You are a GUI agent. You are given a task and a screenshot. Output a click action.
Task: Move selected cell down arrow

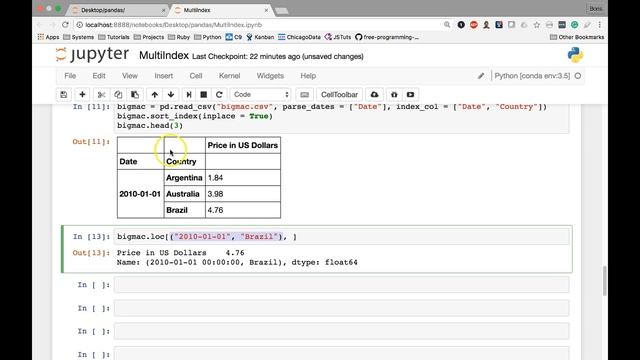(171, 95)
